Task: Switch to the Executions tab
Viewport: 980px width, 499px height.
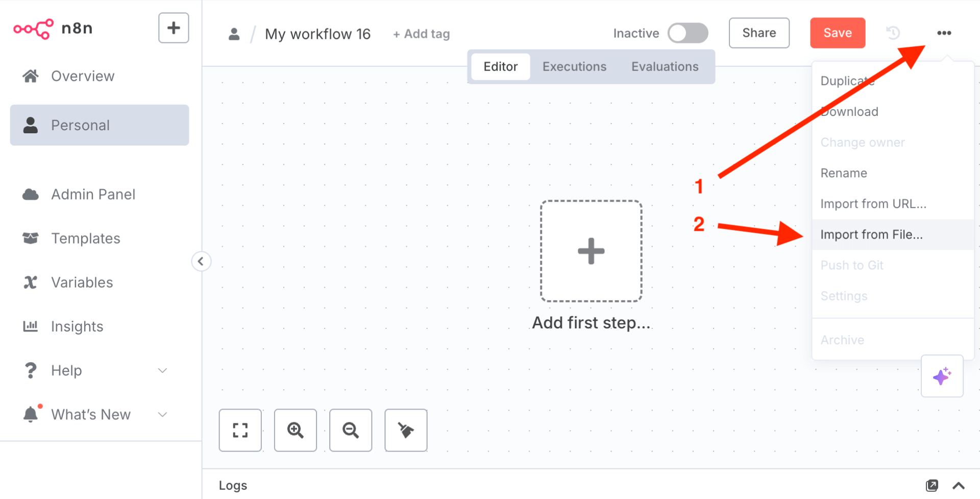Action: 574,67
